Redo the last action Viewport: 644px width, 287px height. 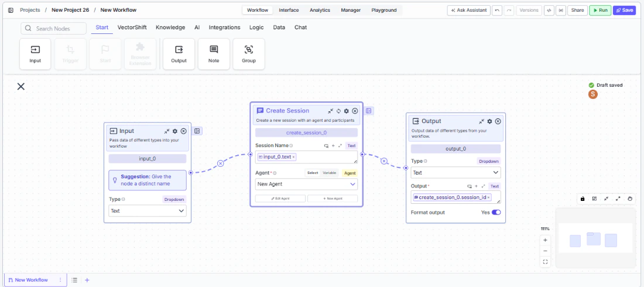click(509, 11)
